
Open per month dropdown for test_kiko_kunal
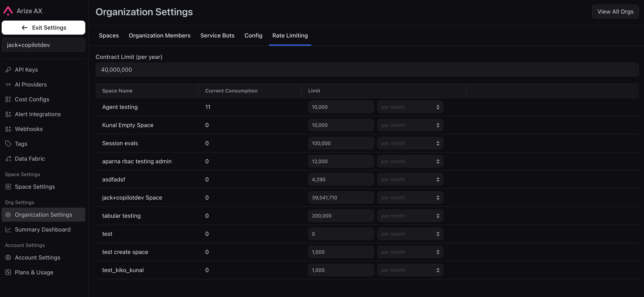pyautogui.click(x=410, y=270)
